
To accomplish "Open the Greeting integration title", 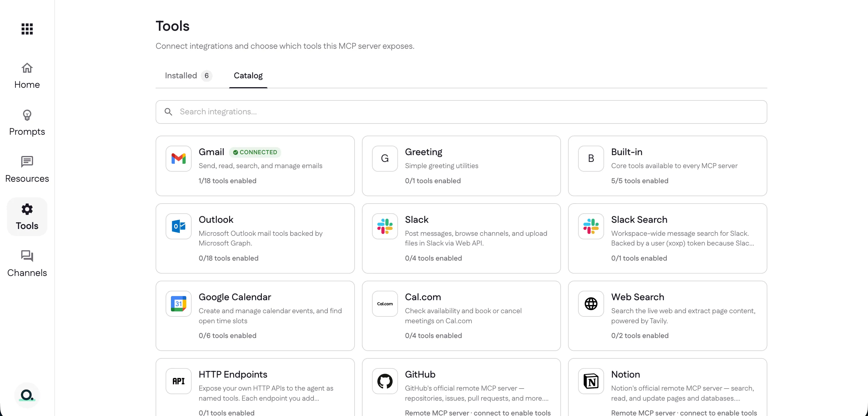I will pos(424,152).
